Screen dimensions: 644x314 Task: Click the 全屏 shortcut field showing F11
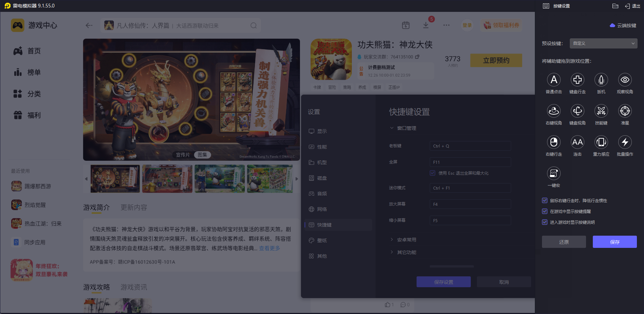tap(470, 162)
